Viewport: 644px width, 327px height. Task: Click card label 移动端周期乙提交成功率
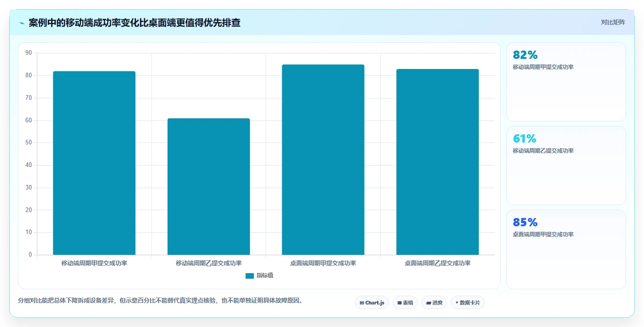[x=543, y=151]
